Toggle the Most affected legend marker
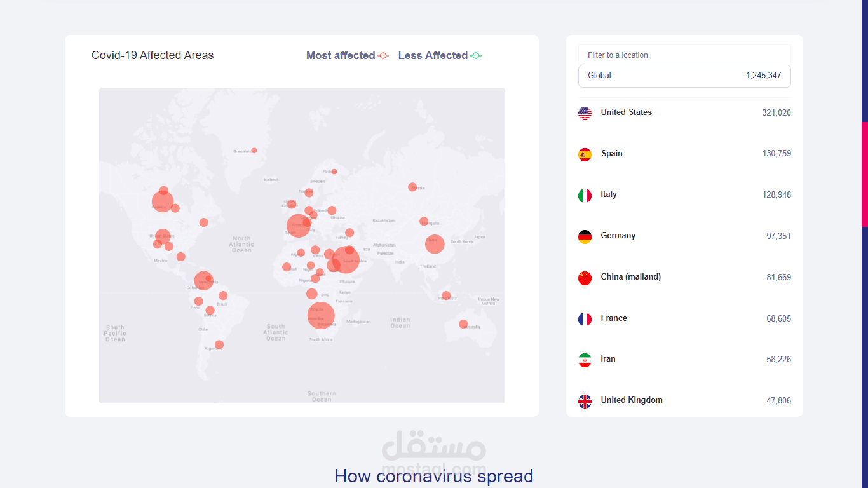Screen dimensions: 868x488 click(383, 56)
